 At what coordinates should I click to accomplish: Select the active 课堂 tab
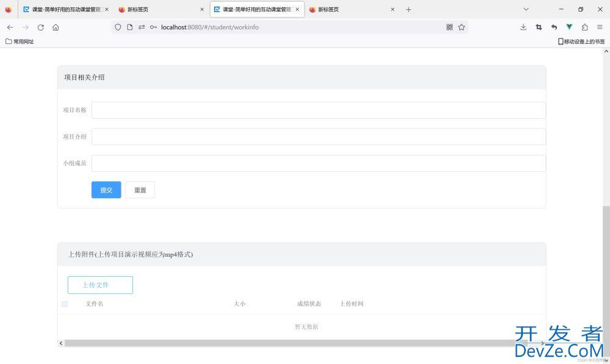pos(257,9)
